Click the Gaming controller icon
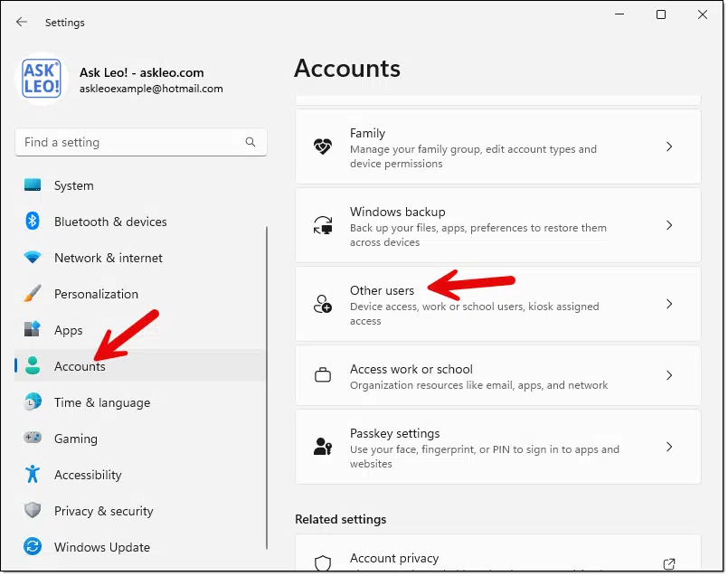728x576 pixels. (33, 438)
